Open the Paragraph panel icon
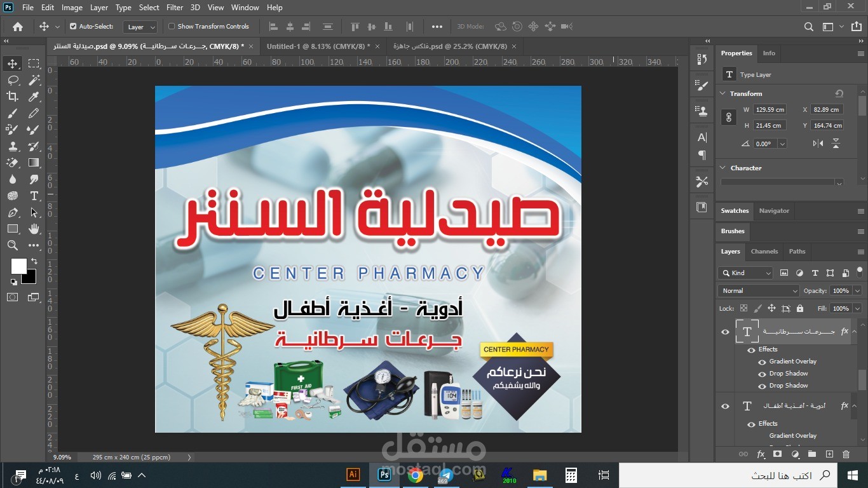This screenshot has width=868, height=488. tap(702, 154)
